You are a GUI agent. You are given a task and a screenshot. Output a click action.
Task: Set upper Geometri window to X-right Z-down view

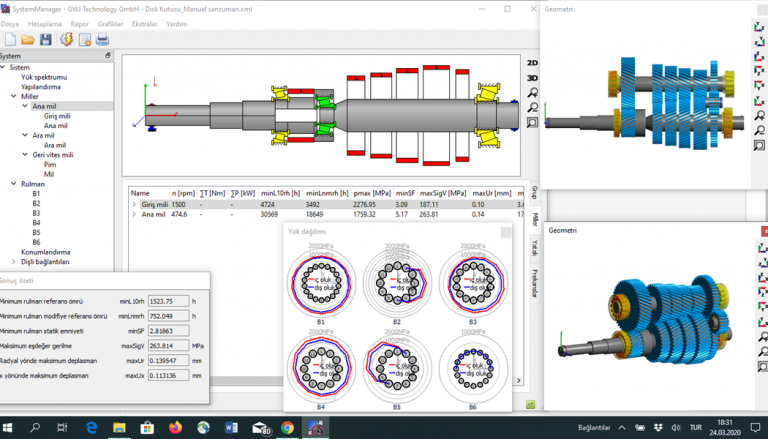(x=759, y=71)
